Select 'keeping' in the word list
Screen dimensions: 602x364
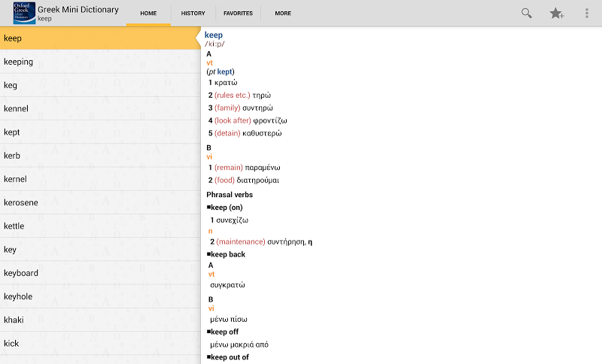click(x=99, y=62)
